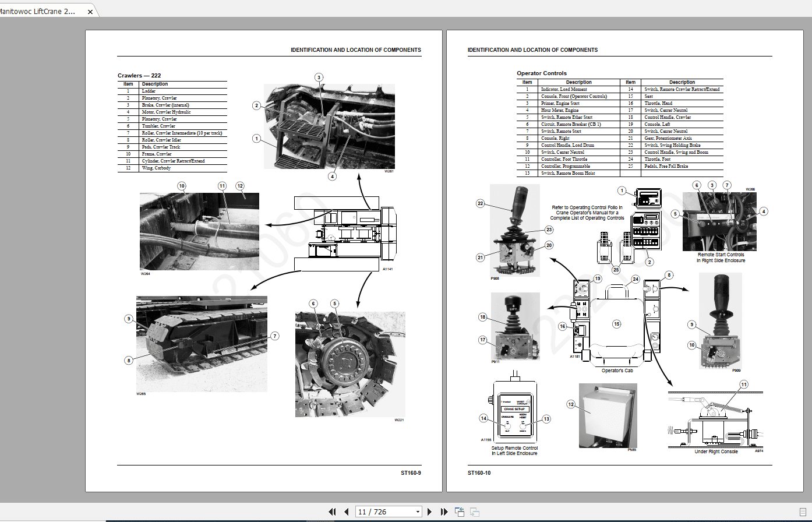Skip to the last page
The height and width of the screenshot is (522, 812).
tap(444, 511)
